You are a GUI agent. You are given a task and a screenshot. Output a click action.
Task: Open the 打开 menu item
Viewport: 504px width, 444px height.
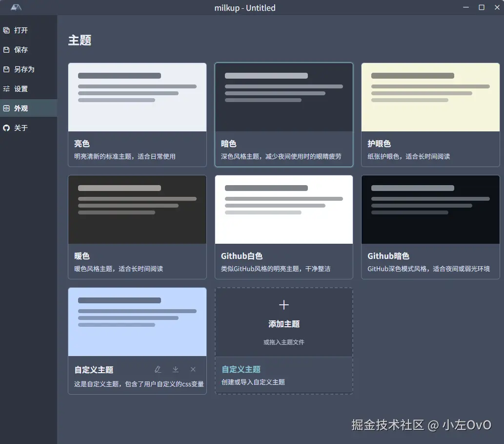(x=28, y=30)
